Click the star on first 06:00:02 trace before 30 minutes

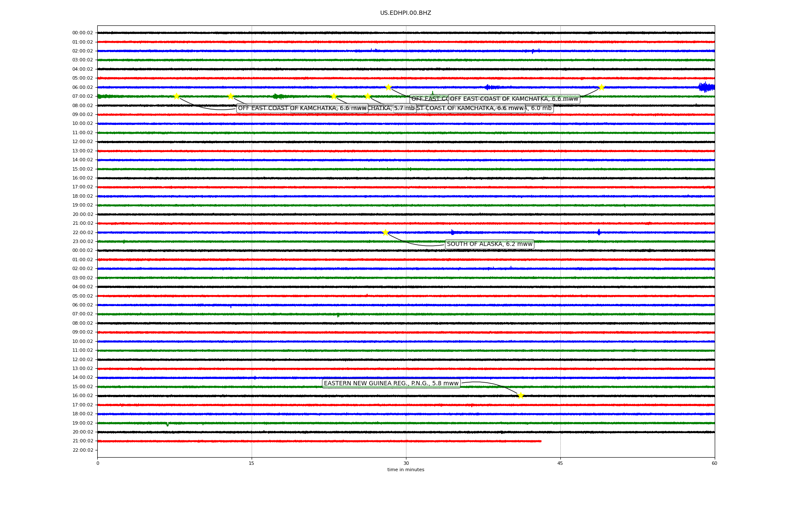point(388,87)
